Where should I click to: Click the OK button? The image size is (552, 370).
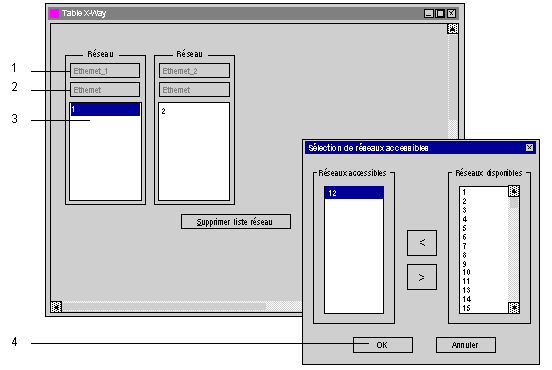pos(383,345)
